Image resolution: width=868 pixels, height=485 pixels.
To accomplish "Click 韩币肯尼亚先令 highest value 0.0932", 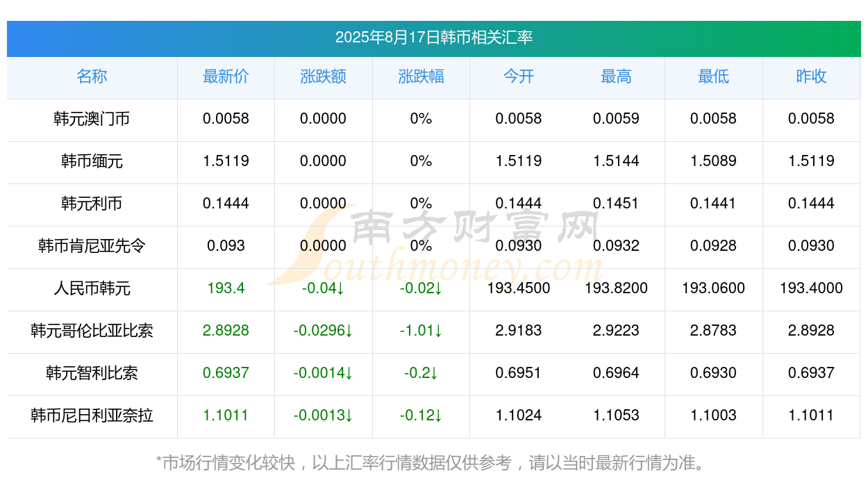I will 616,246.
